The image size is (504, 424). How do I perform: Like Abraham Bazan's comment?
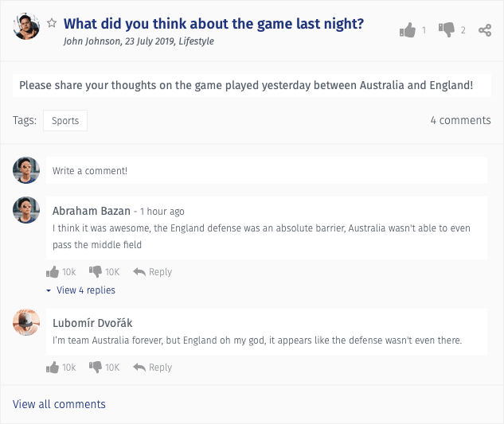click(53, 272)
